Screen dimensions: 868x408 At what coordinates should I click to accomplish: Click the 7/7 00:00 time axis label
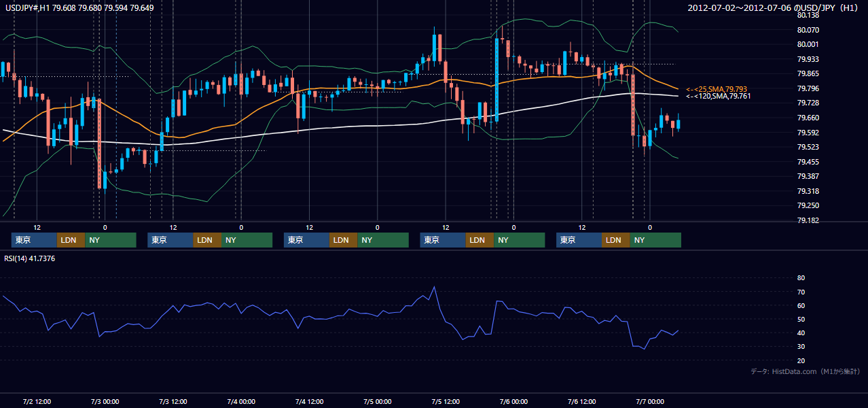(649, 401)
